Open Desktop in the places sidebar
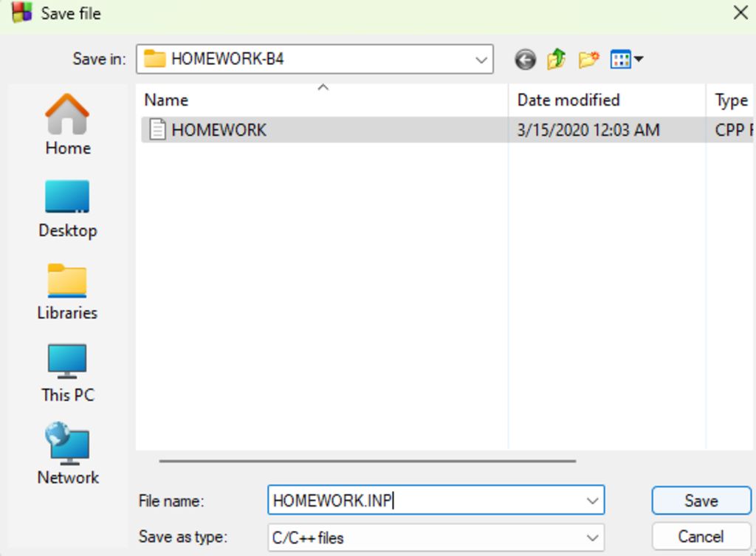The height and width of the screenshot is (556, 756). click(67, 208)
